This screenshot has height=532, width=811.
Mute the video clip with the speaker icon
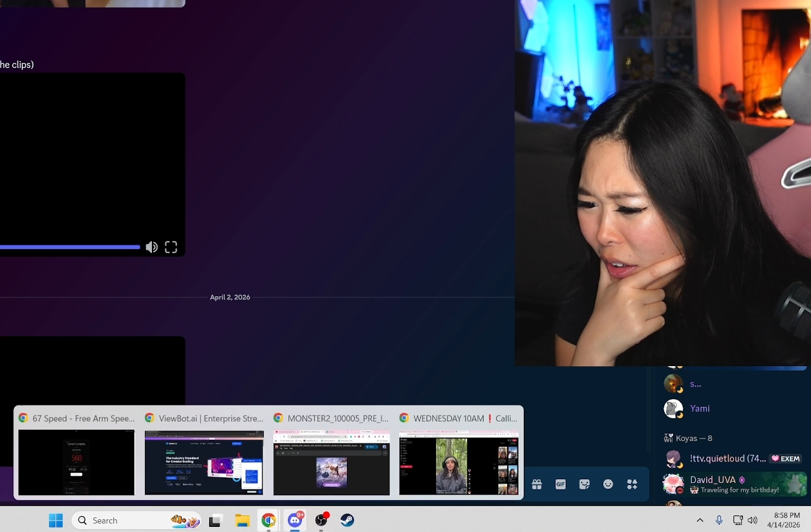(151, 247)
